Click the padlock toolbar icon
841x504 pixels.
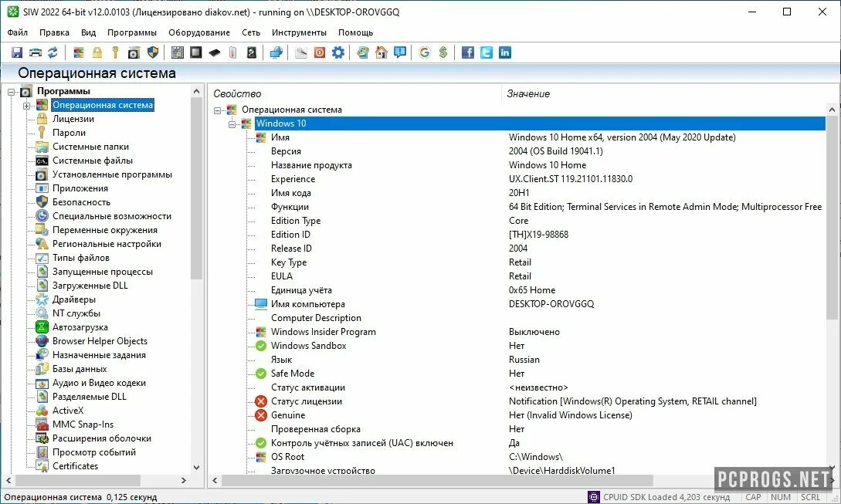coord(97,52)
